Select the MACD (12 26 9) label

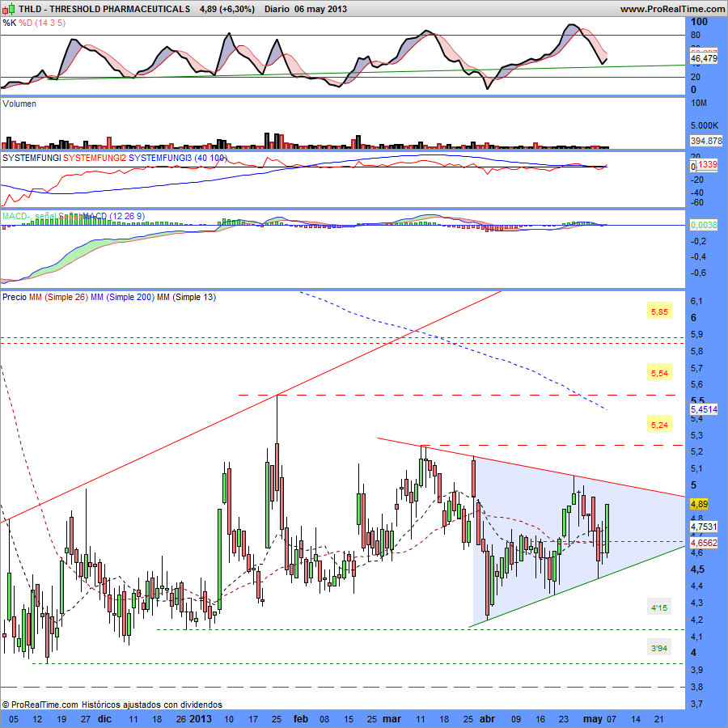pos(114,216)
